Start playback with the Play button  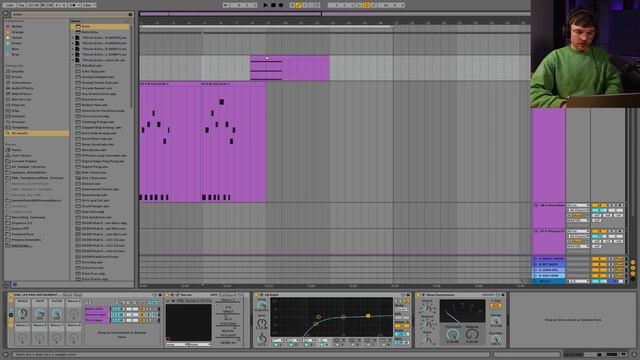[265, 5]
